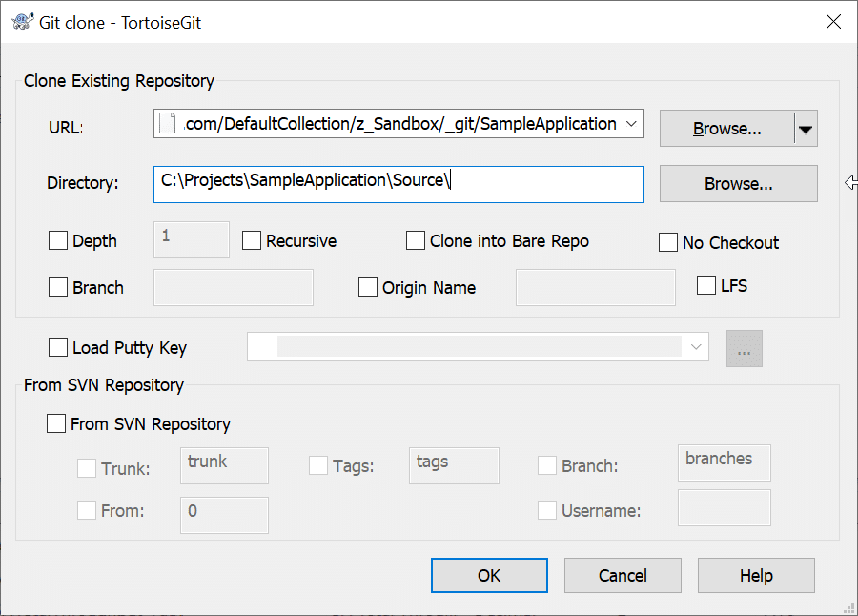Click the Tags text field
858x616 pixels.
tap(454, 465)
